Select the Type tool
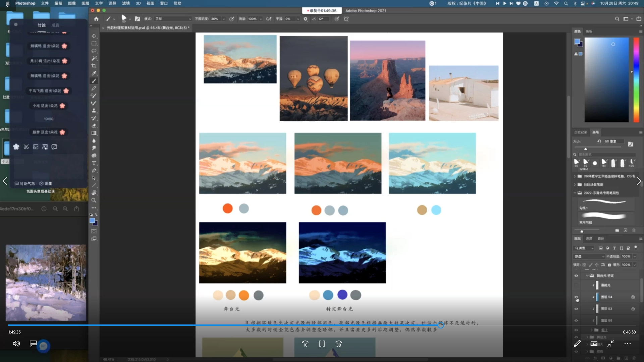The width and height of the screenshot is (644, 362). coord(94,163)
